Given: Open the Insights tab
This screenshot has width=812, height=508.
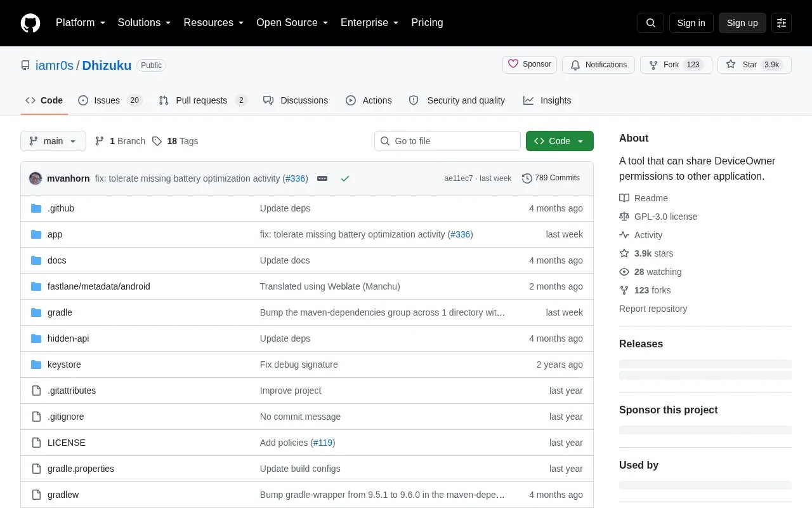Looking at the screenshot, I should point(547,100).
